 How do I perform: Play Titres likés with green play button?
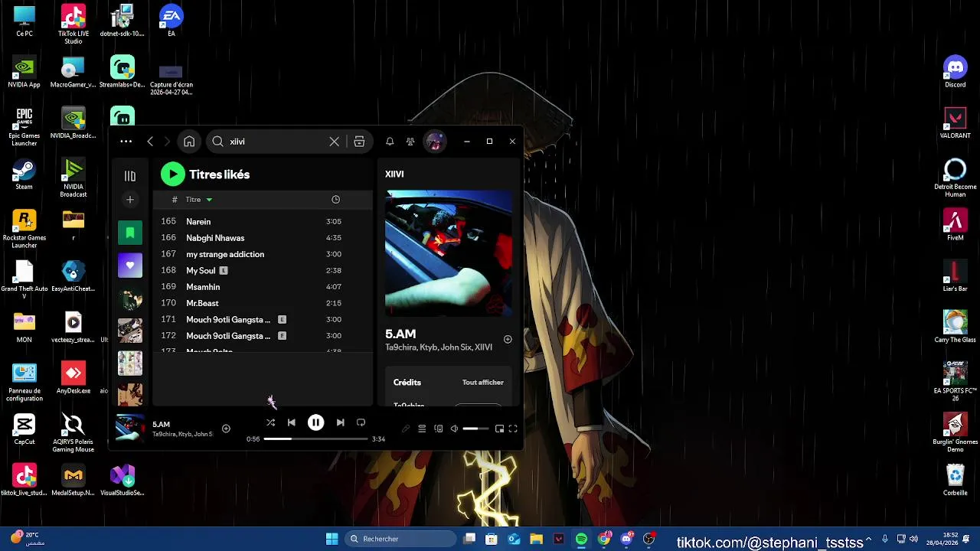(x=173, y=174)
